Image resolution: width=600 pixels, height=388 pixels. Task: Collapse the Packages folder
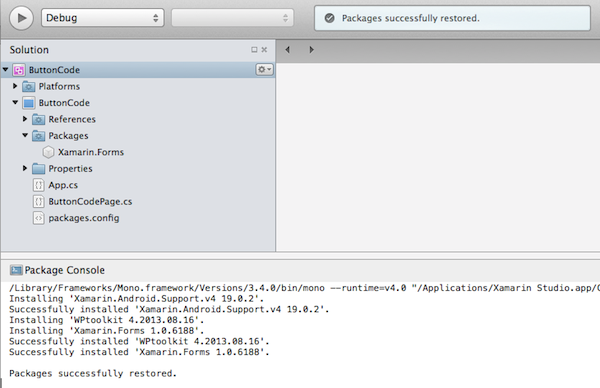(25, 135)
